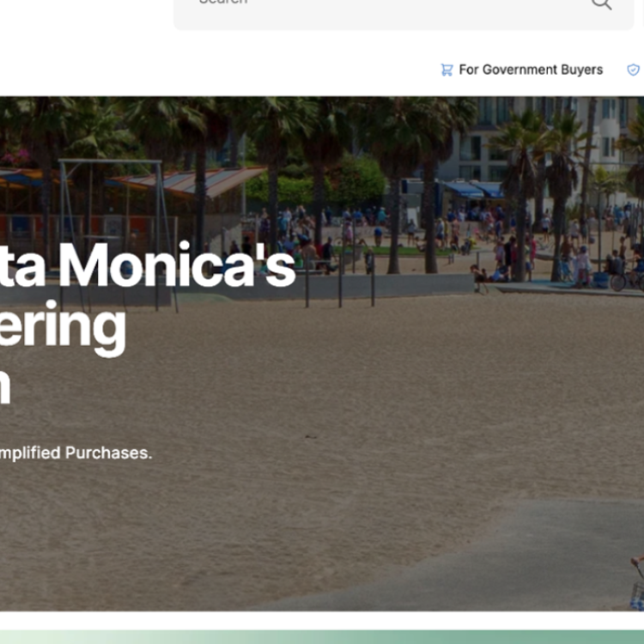Click the blue shield check icon
Image resolution: width=644 pixels, height=644 pixels.
[634, 70]
